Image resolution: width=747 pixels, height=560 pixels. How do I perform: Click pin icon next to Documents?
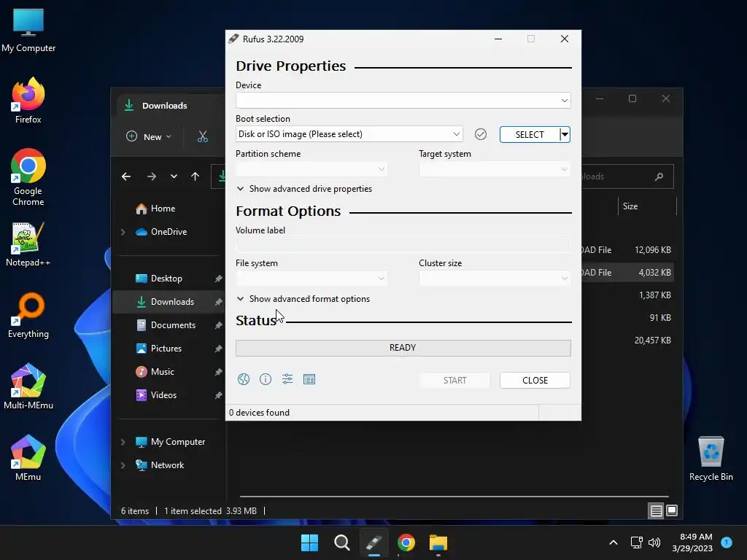click(x=218, y=325)
